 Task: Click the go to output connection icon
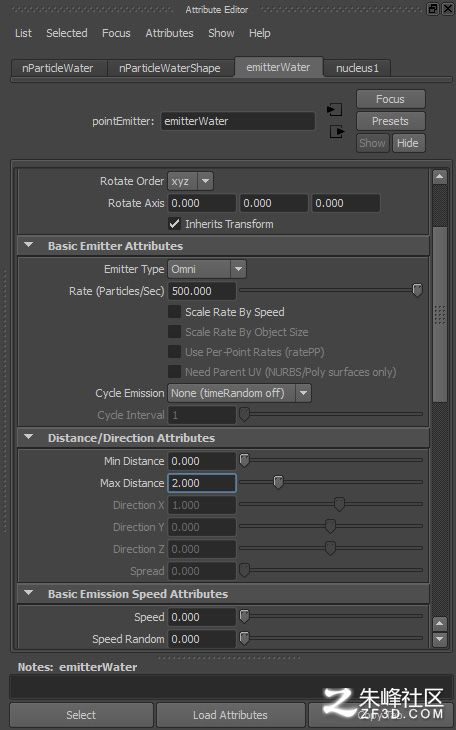pyautogui.click(x=337, y=132)
